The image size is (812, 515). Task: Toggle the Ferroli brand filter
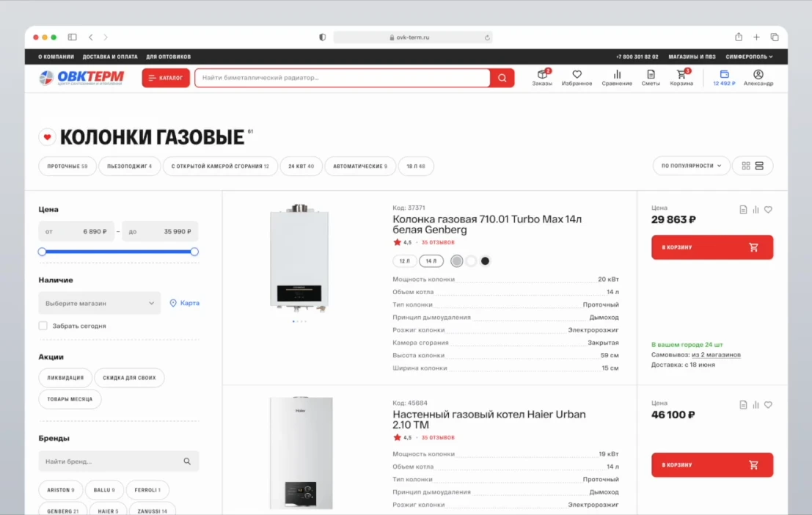pos(147,489)
